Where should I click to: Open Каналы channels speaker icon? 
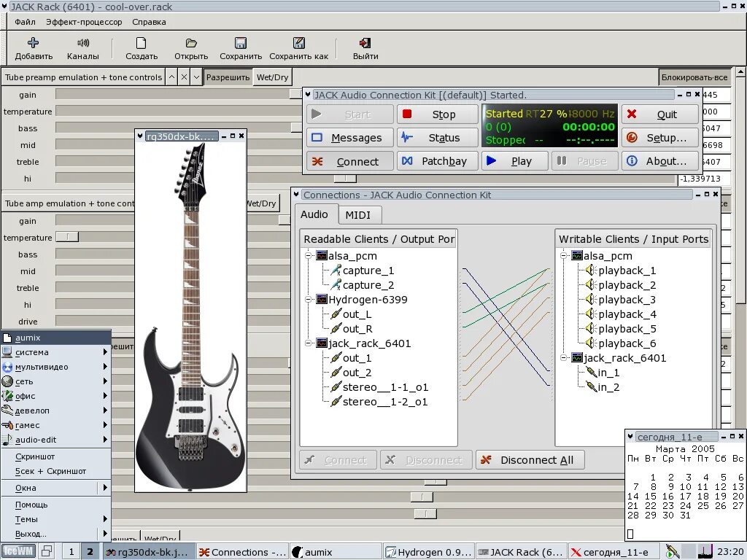point(83,43)
